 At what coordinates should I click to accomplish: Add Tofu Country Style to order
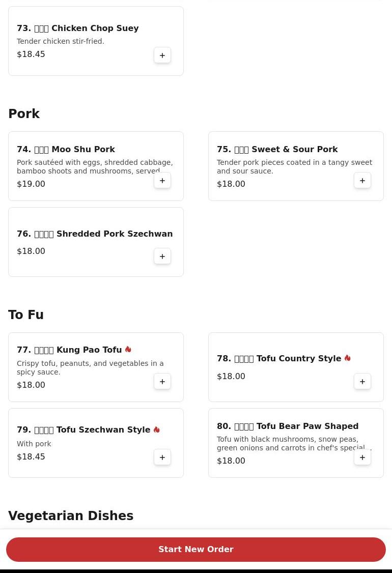[x=362, y=382]
